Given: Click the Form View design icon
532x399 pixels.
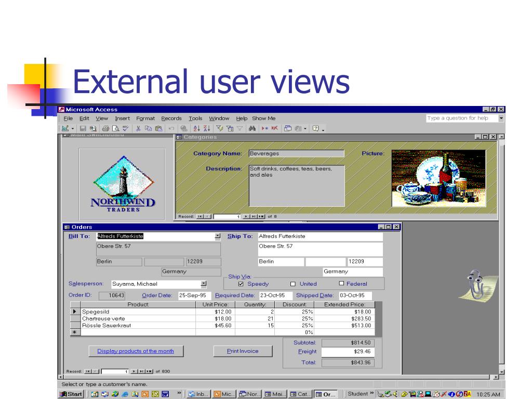Looking at the screenshot, I should coord(65,129).
